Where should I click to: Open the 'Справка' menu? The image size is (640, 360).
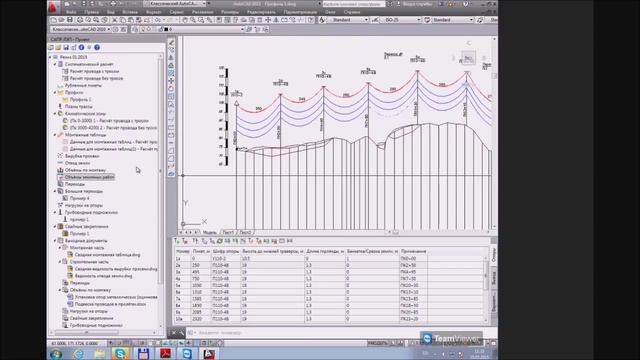coord(352,12)
